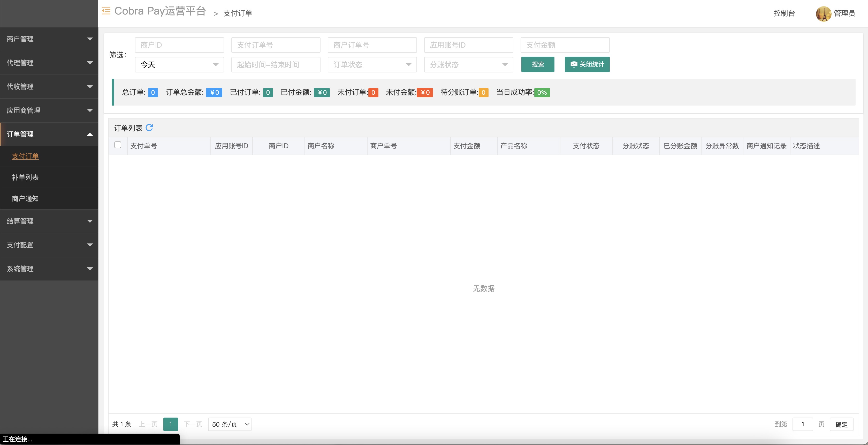
Task: Click the 应用账号ID column header
Action: [x=232, y=146]
